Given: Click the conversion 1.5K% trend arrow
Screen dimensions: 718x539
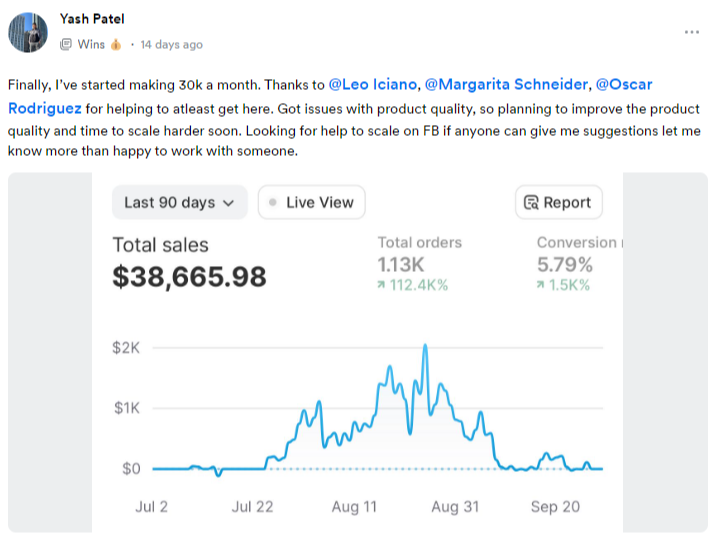Looking at the screenshot, I should pos(541,285).
